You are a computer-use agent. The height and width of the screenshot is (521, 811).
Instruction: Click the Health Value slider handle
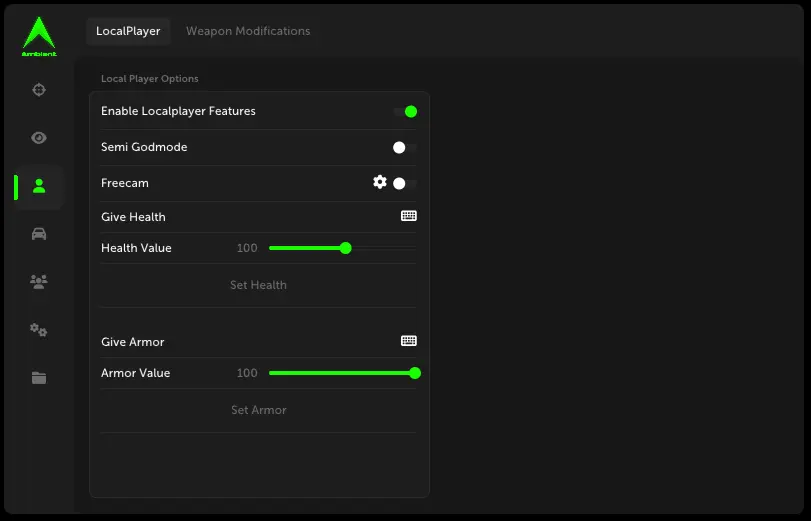click(346, 248)
